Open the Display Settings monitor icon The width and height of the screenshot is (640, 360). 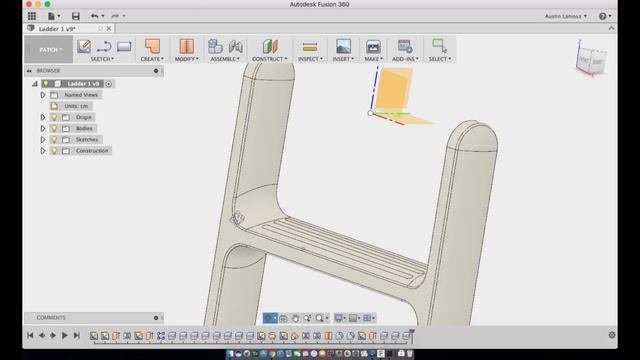(339, 318)
